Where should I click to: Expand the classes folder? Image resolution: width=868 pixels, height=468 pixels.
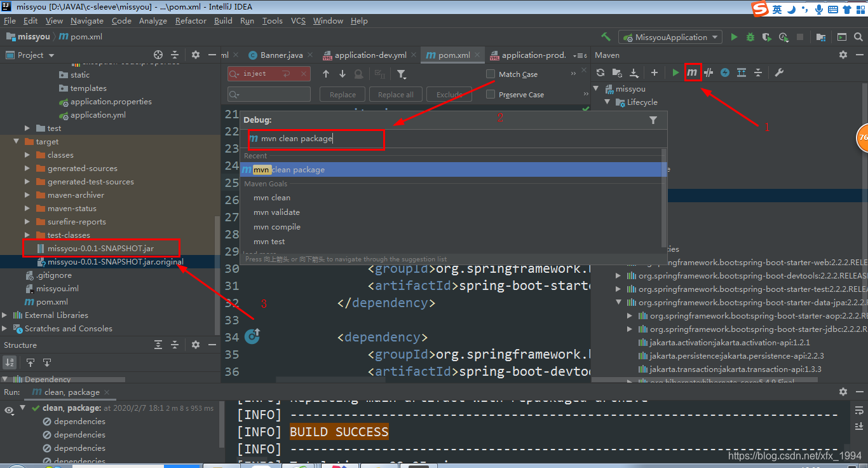pyautogui.click(x=27, y=155)
